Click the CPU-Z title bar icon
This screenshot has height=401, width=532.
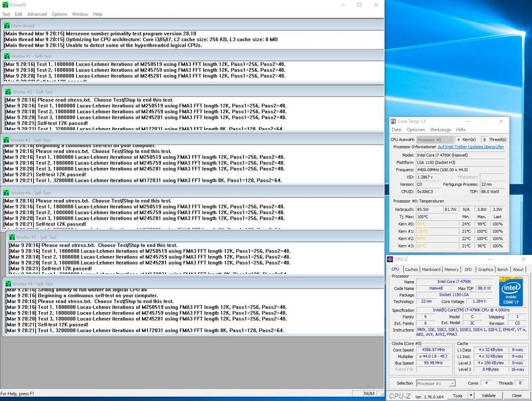click(390, 259)
